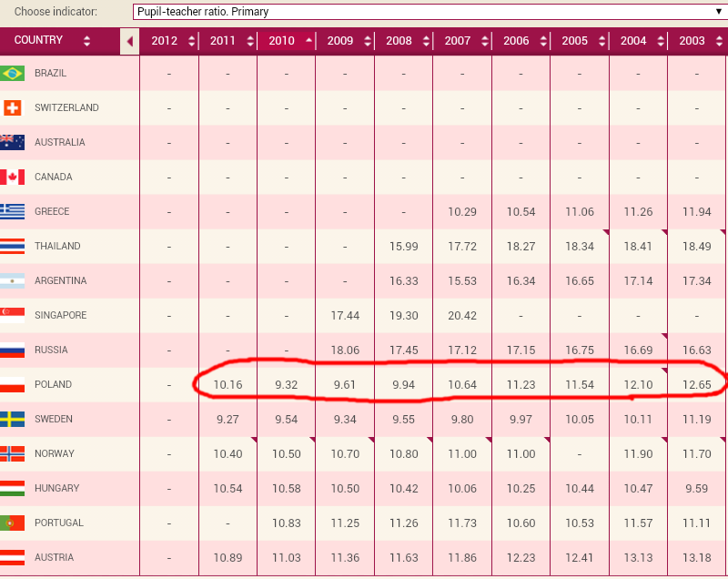The image size is (728, 579).
Task: Click the AUSTRIA country name
Action: pyautogui.click(x=54, y=557)
